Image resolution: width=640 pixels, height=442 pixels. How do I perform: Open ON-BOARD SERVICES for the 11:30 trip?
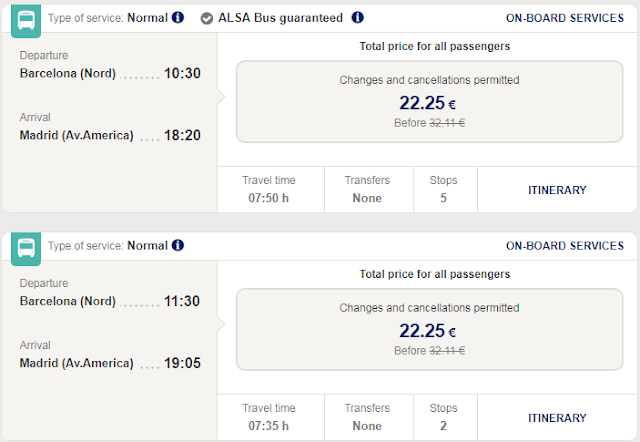565,245
